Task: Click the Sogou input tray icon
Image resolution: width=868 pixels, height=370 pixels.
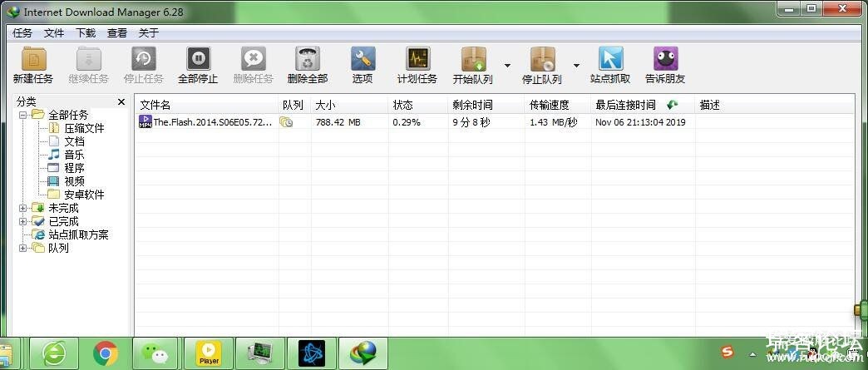Action: pos(728,352)
